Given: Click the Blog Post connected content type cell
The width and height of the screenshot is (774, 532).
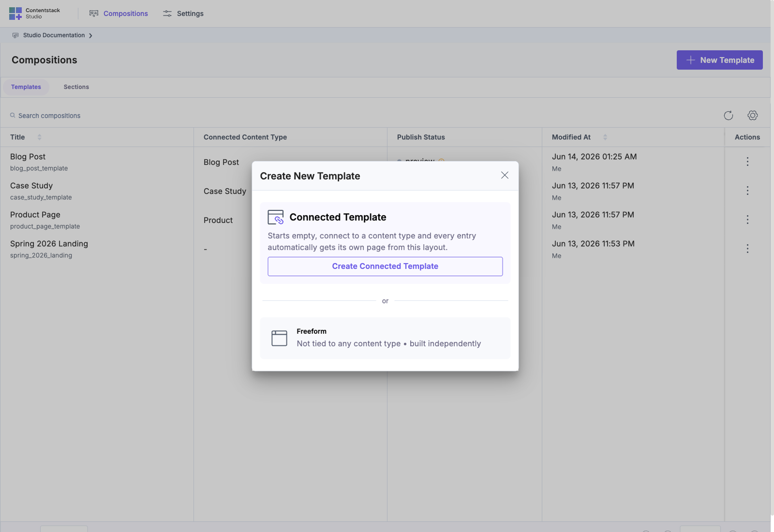Looking at the screenshot, I should coord(221,162).
